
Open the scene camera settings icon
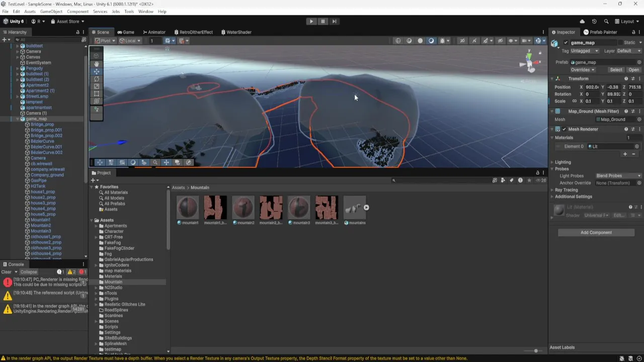tap(525, 41)
